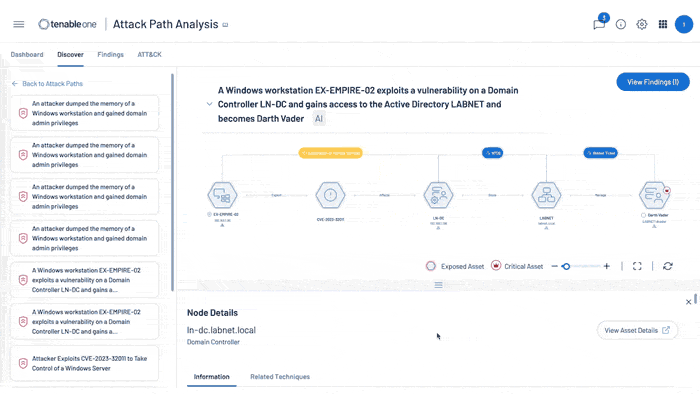Refresh the attack path graph
This screenshot has width=700, height=394.
click(x=667, y=266)
